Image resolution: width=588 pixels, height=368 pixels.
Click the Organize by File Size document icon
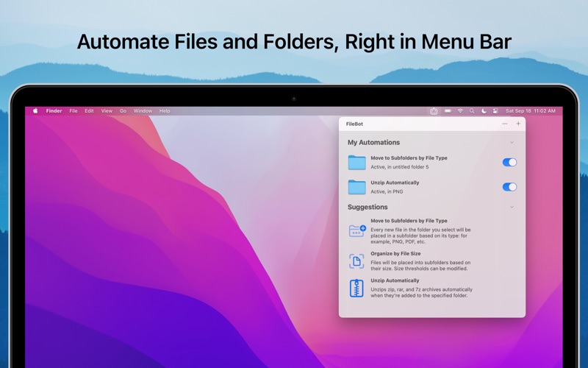click(x=356, y=261)
